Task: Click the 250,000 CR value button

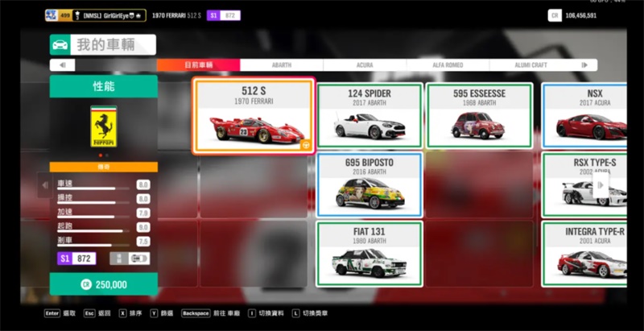Action: tap(104, 284)
